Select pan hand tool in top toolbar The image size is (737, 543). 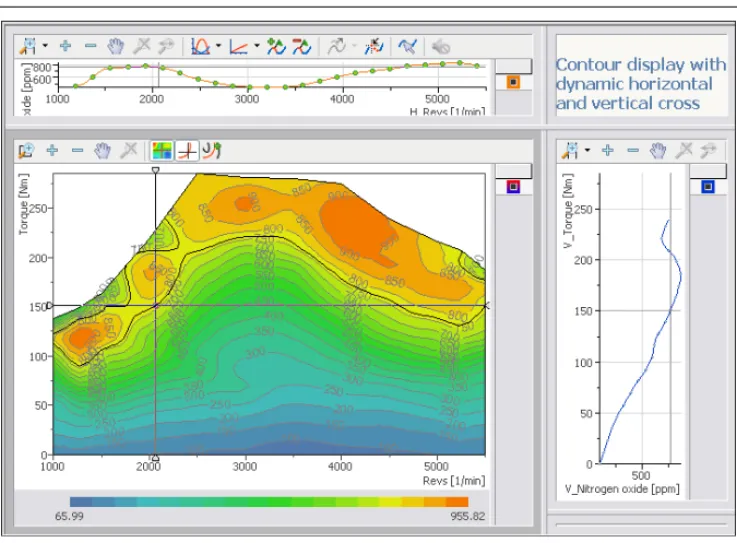(x=115, y=46)
